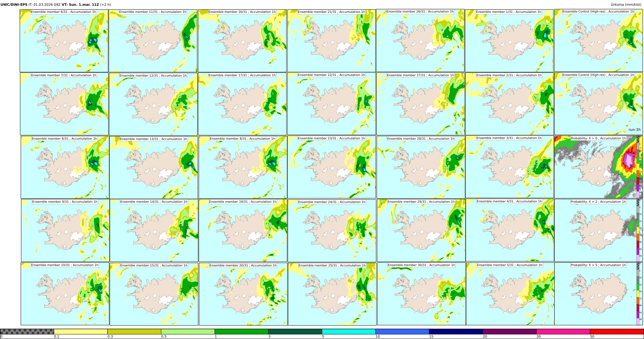View the Ensemble member 3/31 map panel
Viewport: 644px width, 339px height.
coord(510,167)
